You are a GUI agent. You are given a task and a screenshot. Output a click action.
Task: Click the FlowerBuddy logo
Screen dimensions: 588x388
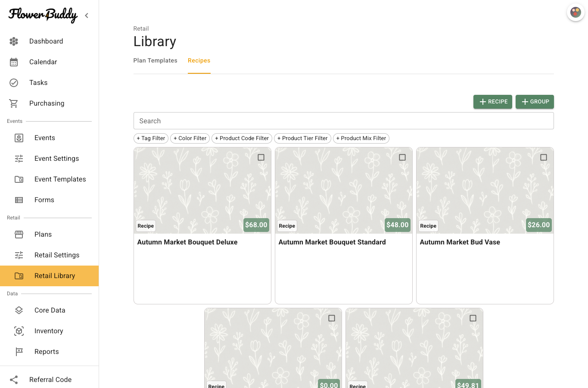(43, 15)
